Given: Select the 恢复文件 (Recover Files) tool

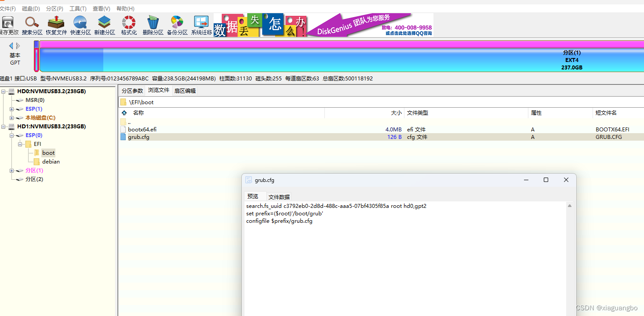Looking at the screenshot, I should 55,25.
